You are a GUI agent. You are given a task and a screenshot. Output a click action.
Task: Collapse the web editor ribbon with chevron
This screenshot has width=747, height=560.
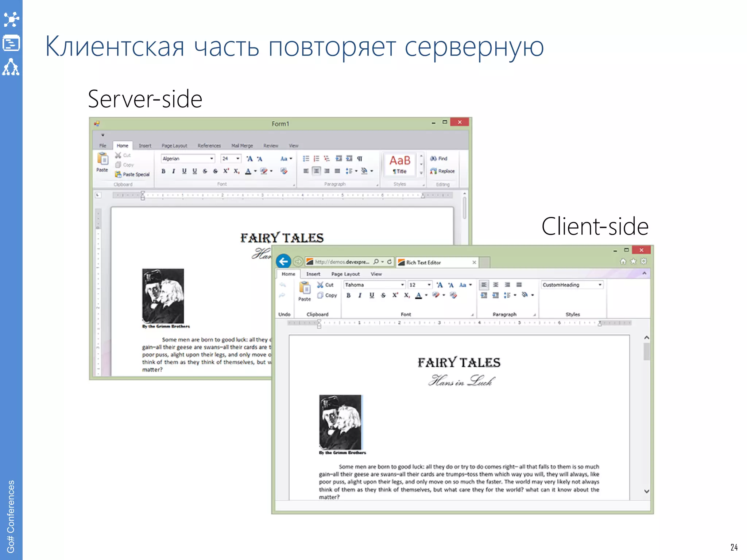pos(644,273)
